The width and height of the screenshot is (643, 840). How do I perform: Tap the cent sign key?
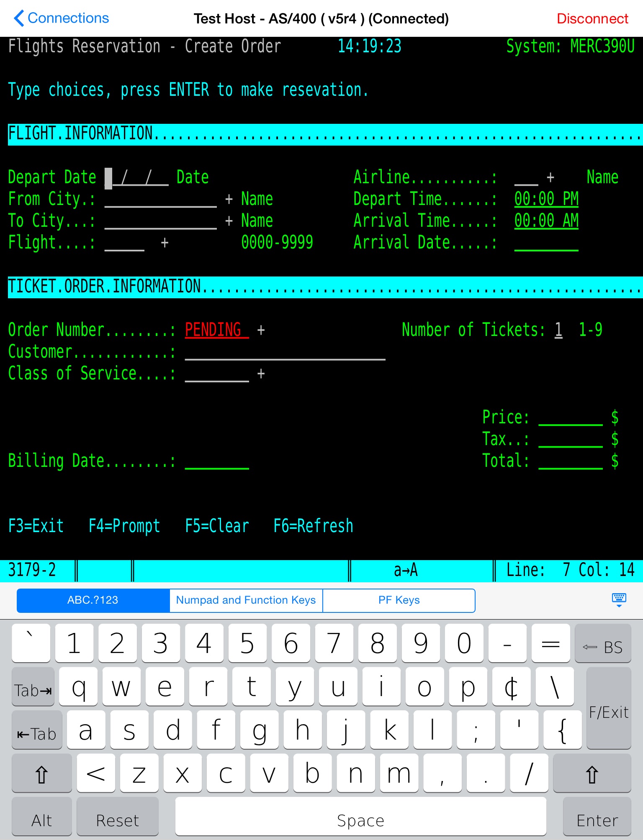[x=511, y=687]
